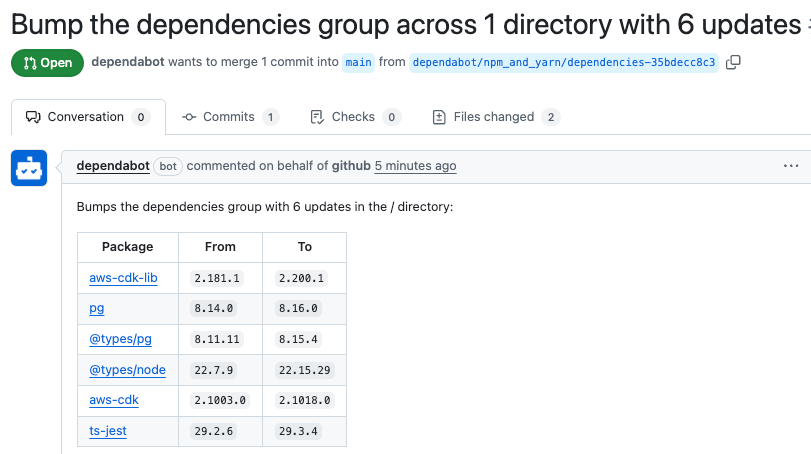
Task: Open the aws-cdk package link
Action: point(114,400)
